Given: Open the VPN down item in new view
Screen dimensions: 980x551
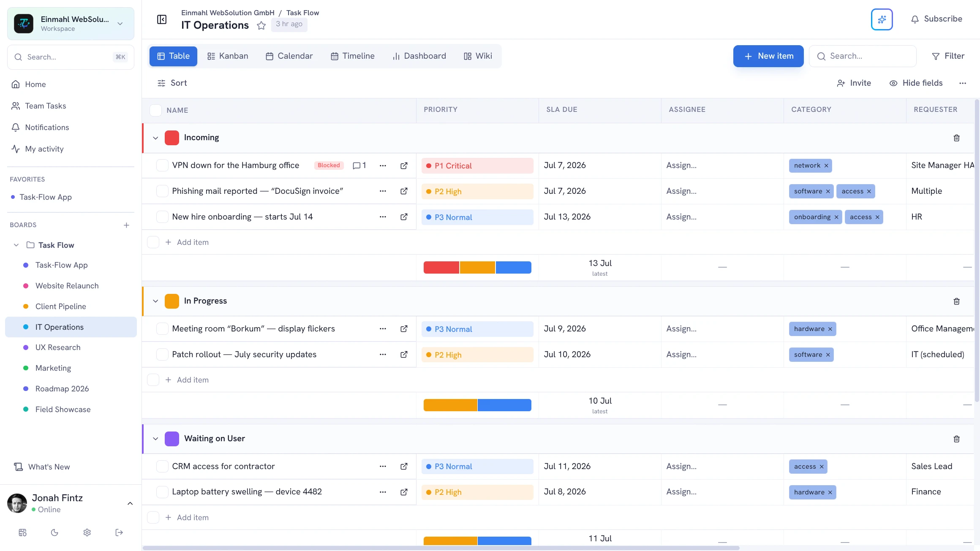Looking at the screenshot, I should tap(404, 166).
